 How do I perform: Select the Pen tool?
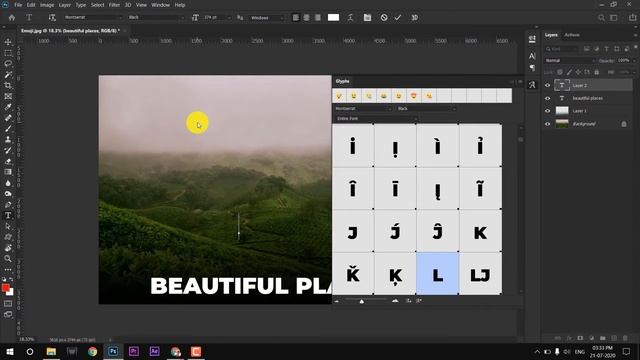[x=8, y=204]
